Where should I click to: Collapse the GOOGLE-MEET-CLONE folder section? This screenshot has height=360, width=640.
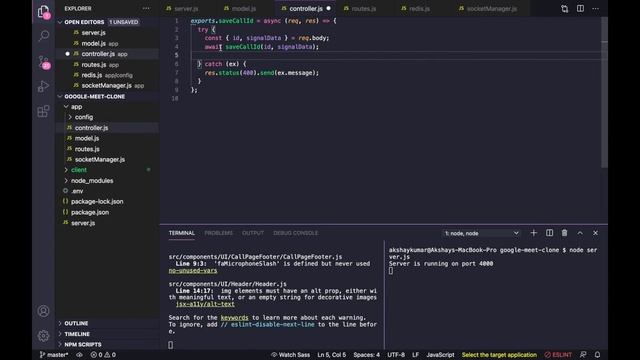coord(60,96)
